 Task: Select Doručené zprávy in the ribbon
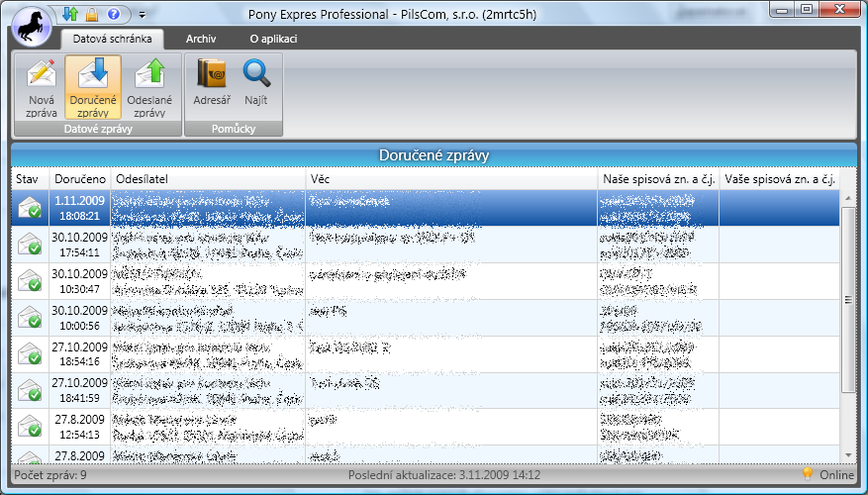(93, 87)
